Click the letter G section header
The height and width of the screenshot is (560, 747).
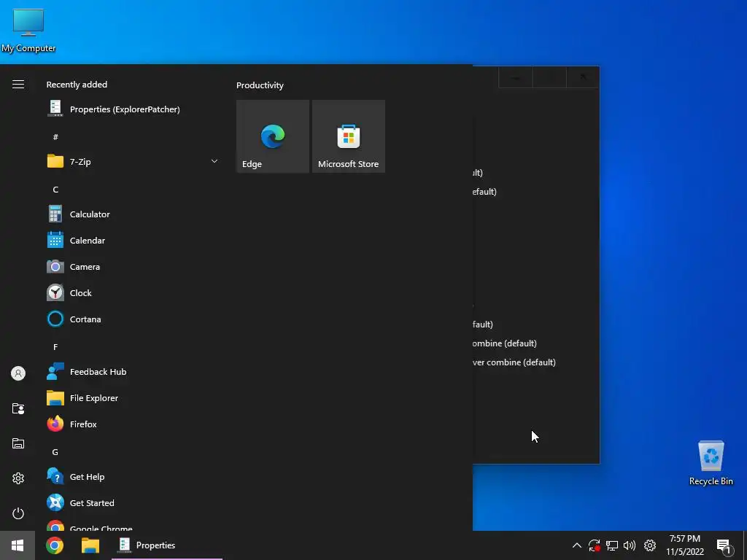click(x=55, y=452)
